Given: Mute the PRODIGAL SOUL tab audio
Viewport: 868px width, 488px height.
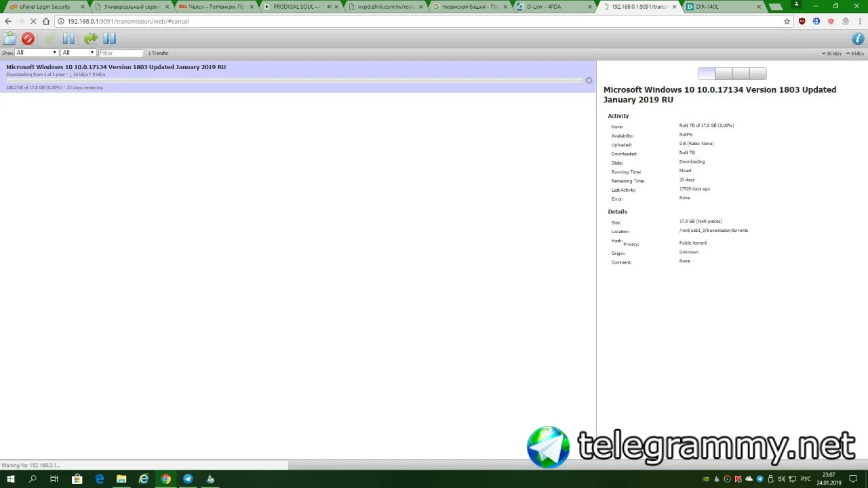Looking at the screenshot, I should (x=330, y=7).
